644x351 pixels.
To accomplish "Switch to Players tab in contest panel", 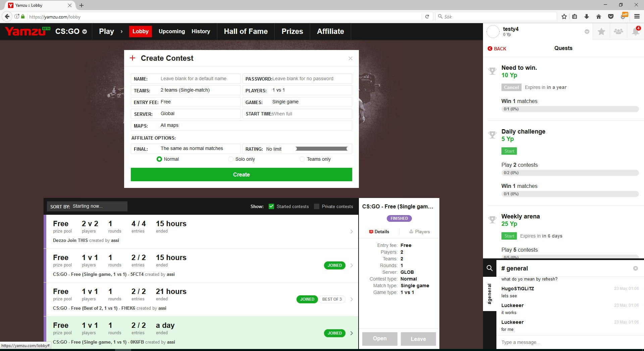I will 419,232.
